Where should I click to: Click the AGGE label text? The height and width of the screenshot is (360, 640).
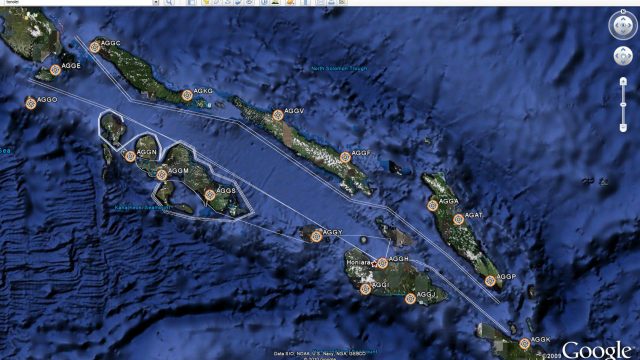pos(71,65)
